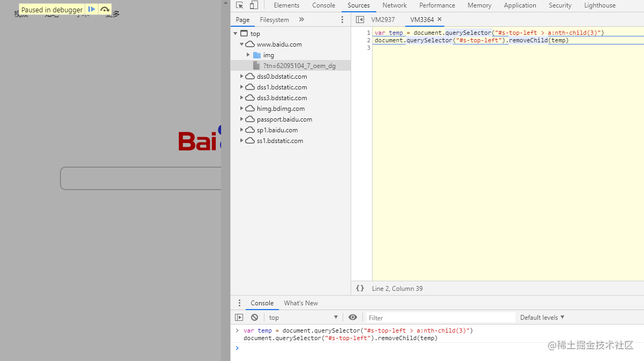Open the Memory panel tab
The image size is (644, 361).
click(479, 5)
